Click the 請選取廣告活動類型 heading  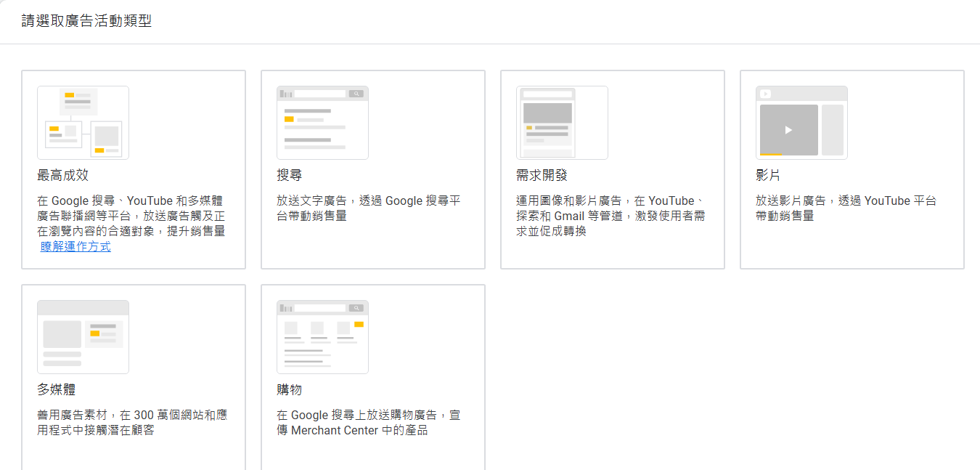[86, 21]
